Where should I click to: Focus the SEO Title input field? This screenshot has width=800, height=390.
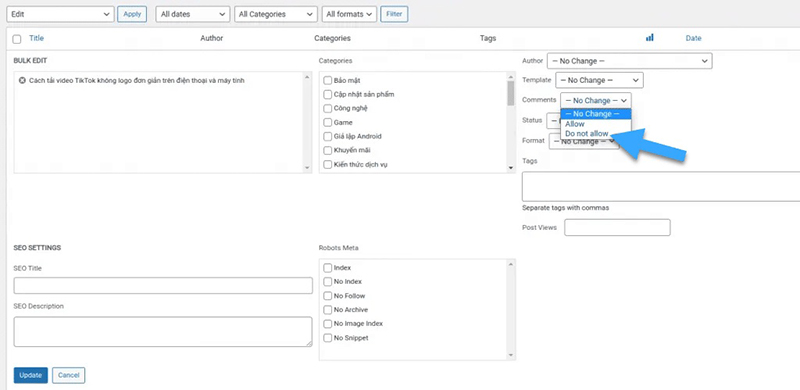(x=163, y=285)
